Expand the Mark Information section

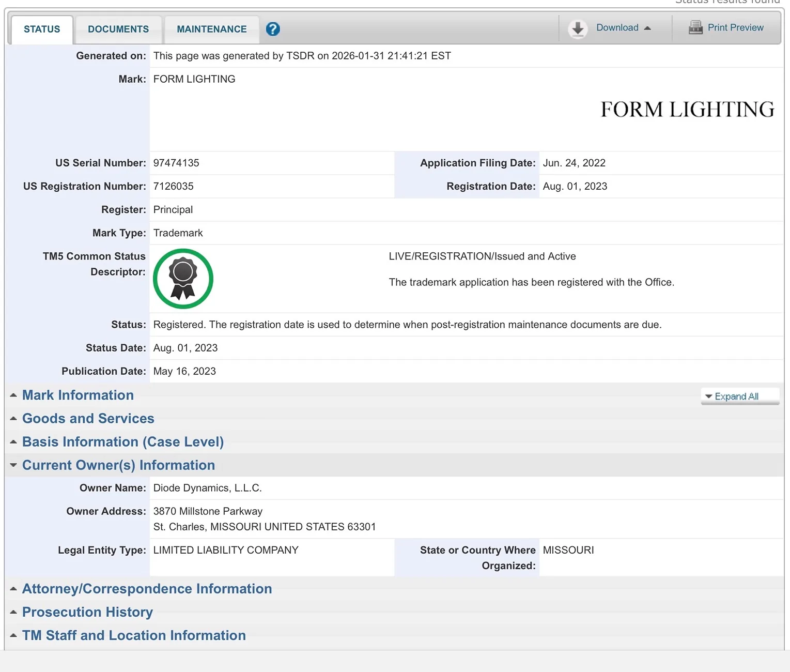pos(78,395)
